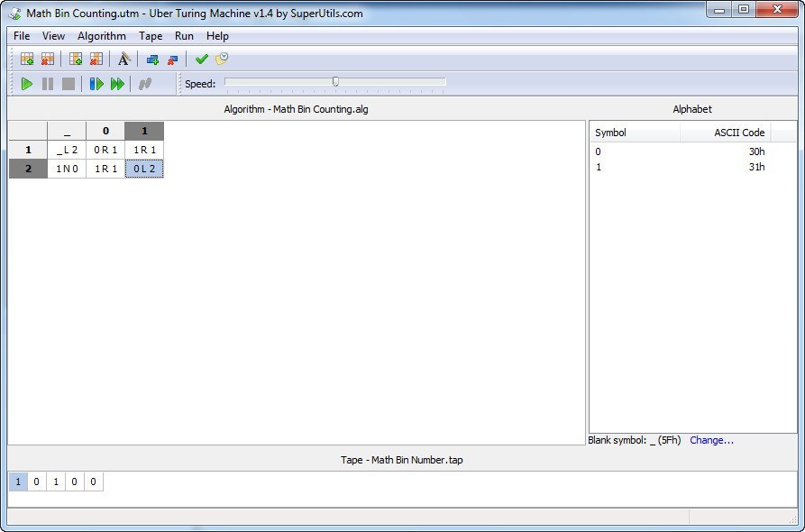805x532 pixels.
Task: Open the Algorithm menu
Action: [x=101, y=36]
